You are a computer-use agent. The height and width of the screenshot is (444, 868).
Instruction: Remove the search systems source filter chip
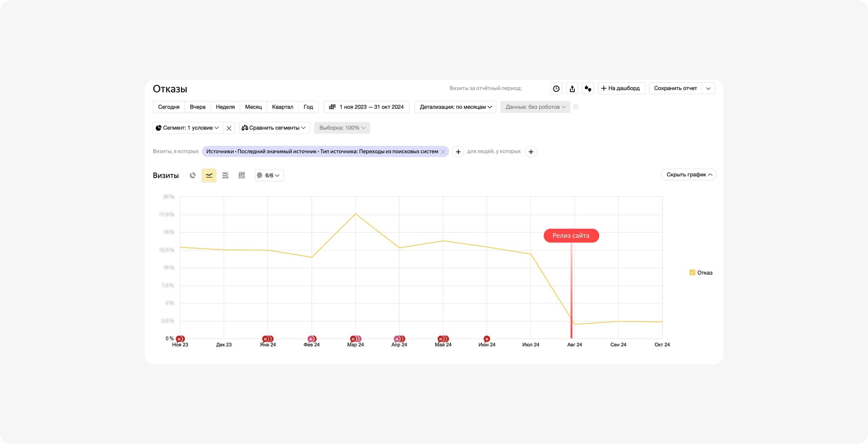[443, 152]
